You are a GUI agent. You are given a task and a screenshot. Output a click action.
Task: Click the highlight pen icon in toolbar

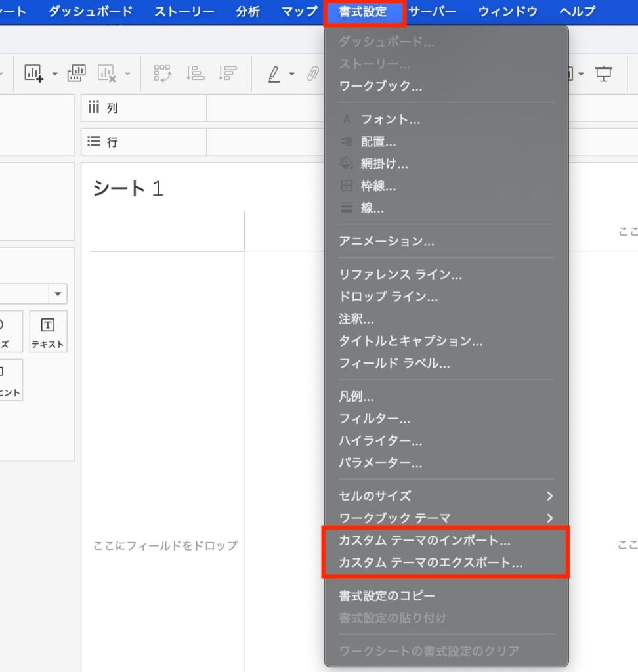[x=274, y=73]
